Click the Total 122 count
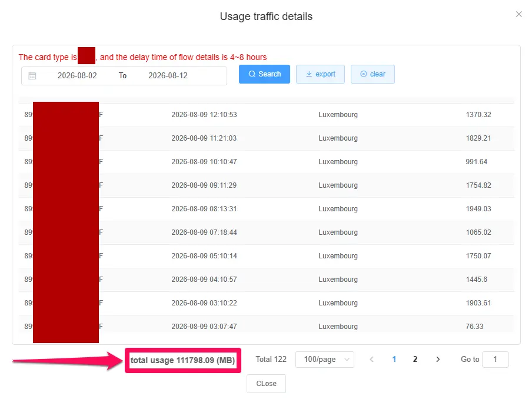The height and width of the screenshot is (399, 532). click(271, 360)
